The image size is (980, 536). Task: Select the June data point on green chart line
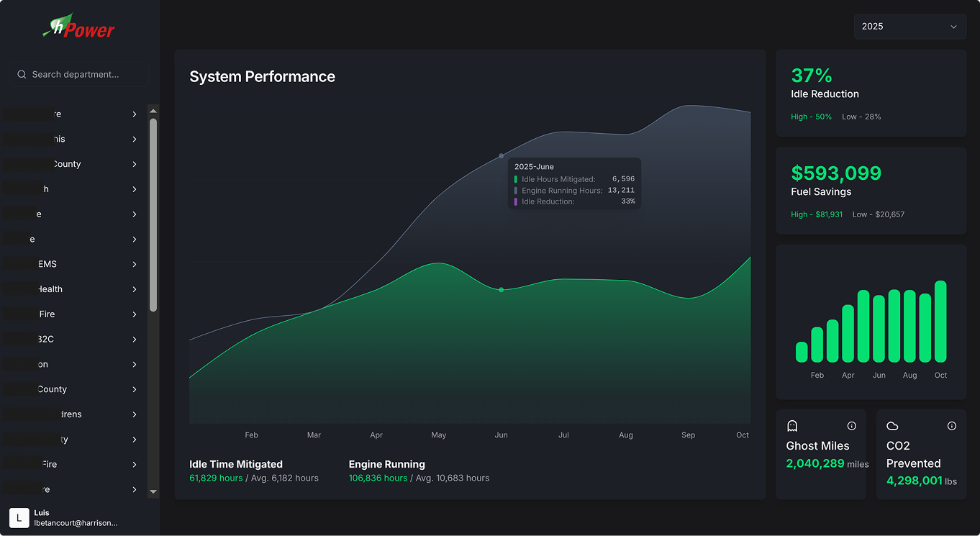[501, 290]
